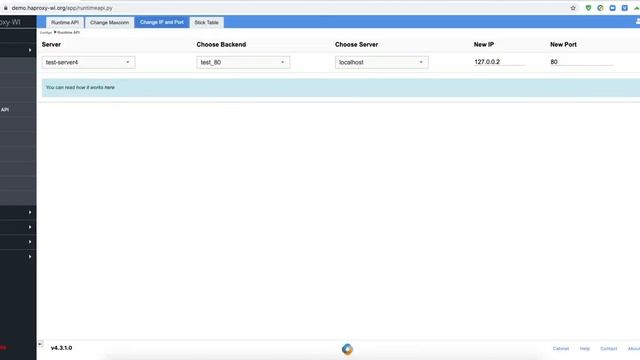Click the 'Server' column heading

click(x=51, y=44)
